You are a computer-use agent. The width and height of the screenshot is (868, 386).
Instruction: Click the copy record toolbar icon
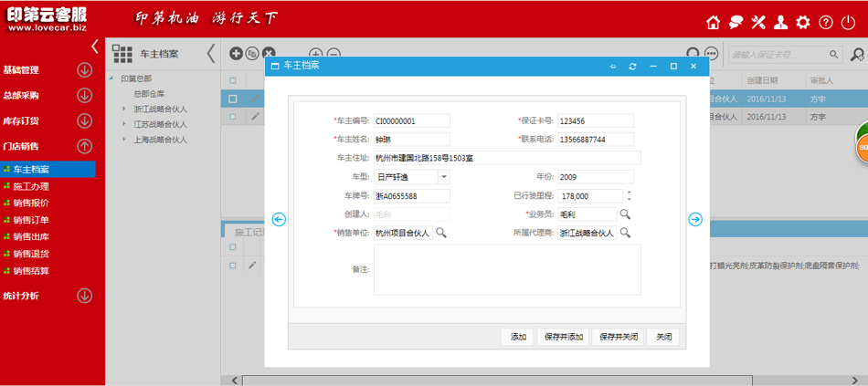tap(252, 53)
